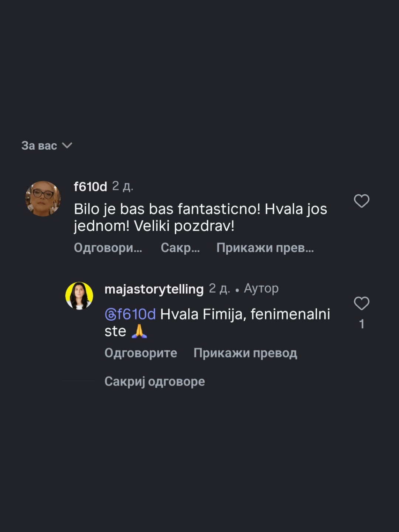Image resolution: width=399 pixels, height=532 pixels.
Task: Like the comment by f610d
Action: point(361,201)
